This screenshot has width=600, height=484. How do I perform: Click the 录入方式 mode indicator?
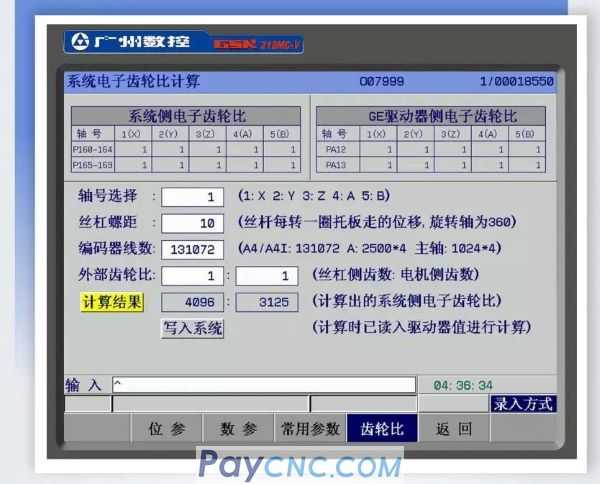click(522, 404)
